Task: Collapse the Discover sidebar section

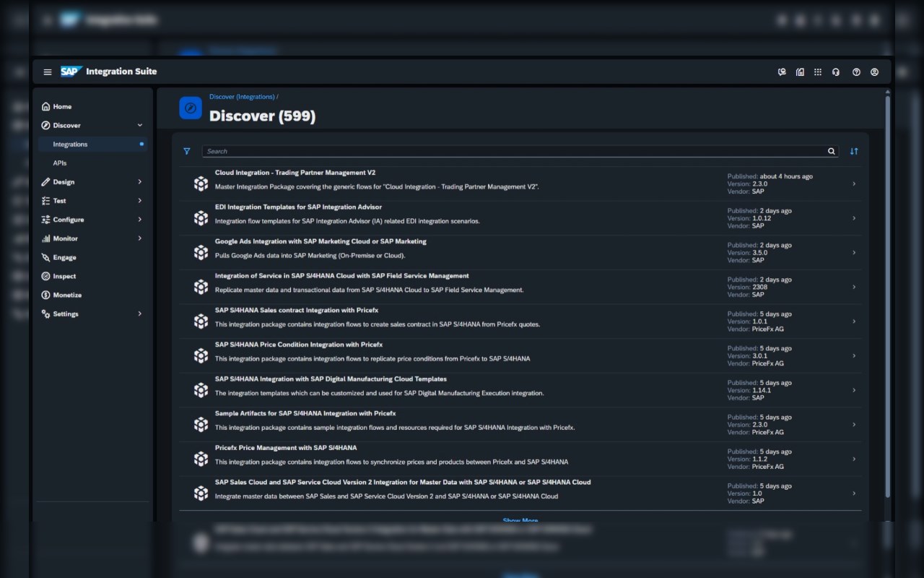Action: (140, 126)
